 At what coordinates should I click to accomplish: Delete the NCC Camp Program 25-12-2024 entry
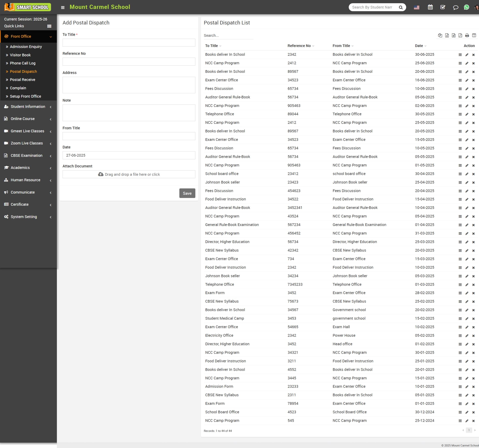pos(473,421)
